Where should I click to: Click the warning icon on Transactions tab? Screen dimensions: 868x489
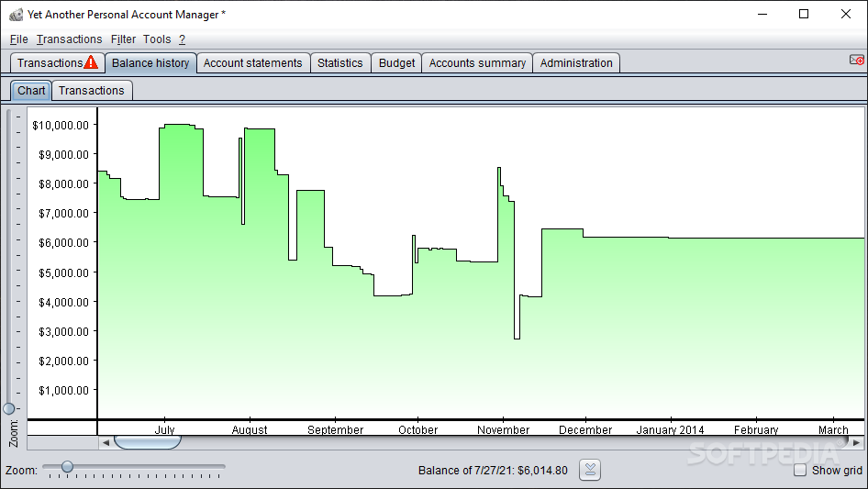point(92,62)
